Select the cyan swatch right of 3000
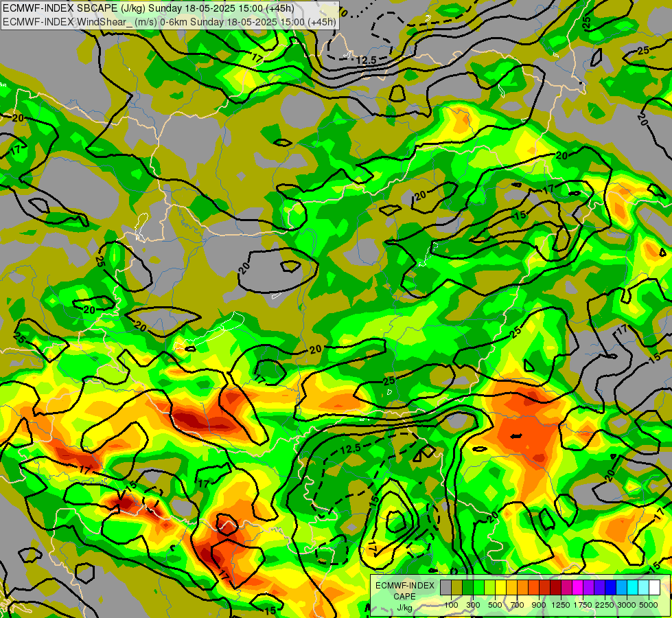 (633, 588)
